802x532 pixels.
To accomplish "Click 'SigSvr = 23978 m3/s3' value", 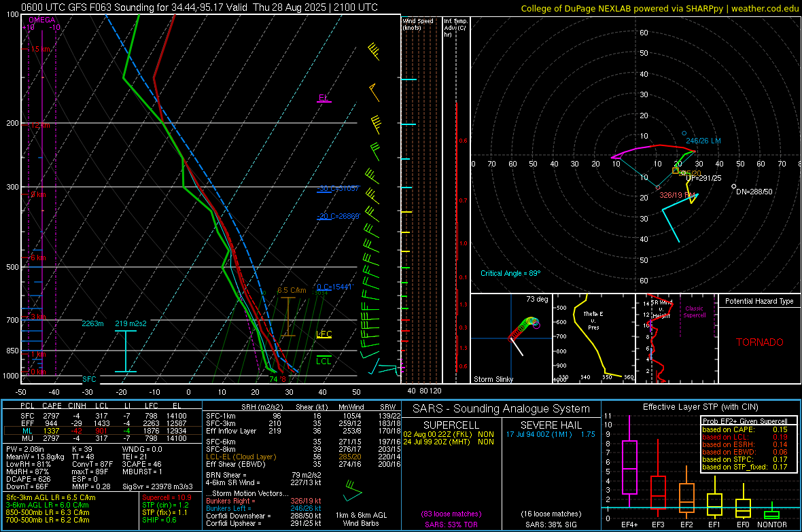I will click(x=158, y=486).
